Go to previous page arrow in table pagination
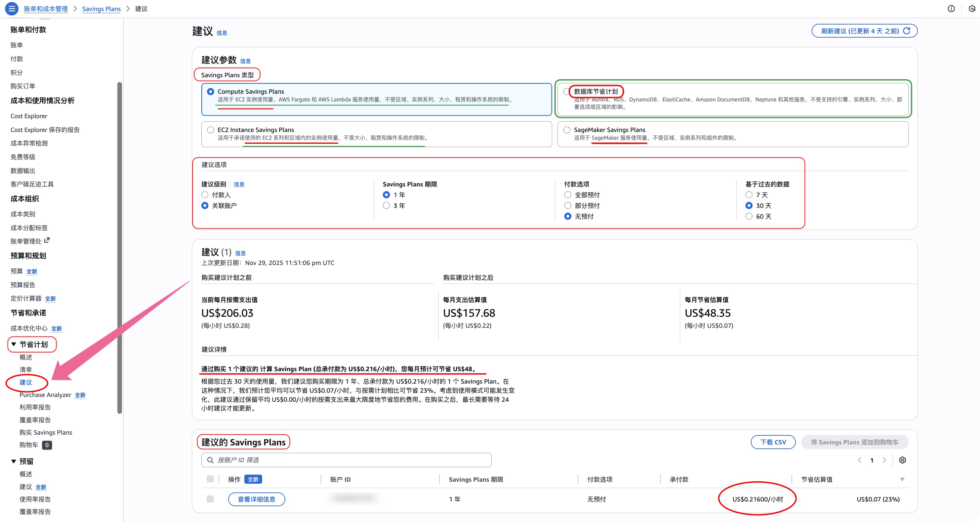 pyautogui.click(x=859, y=460)
